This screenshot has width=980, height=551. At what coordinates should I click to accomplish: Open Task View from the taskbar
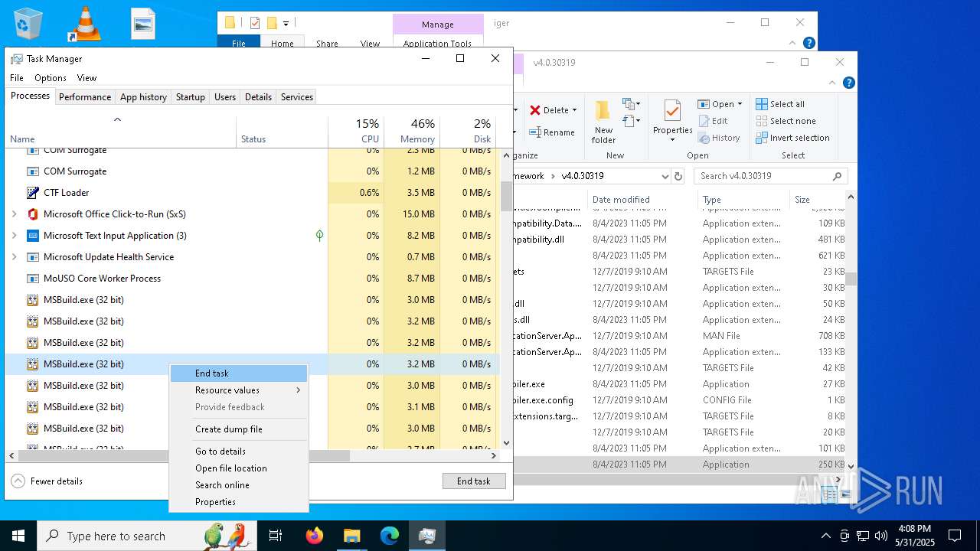(x=276, y=536)
